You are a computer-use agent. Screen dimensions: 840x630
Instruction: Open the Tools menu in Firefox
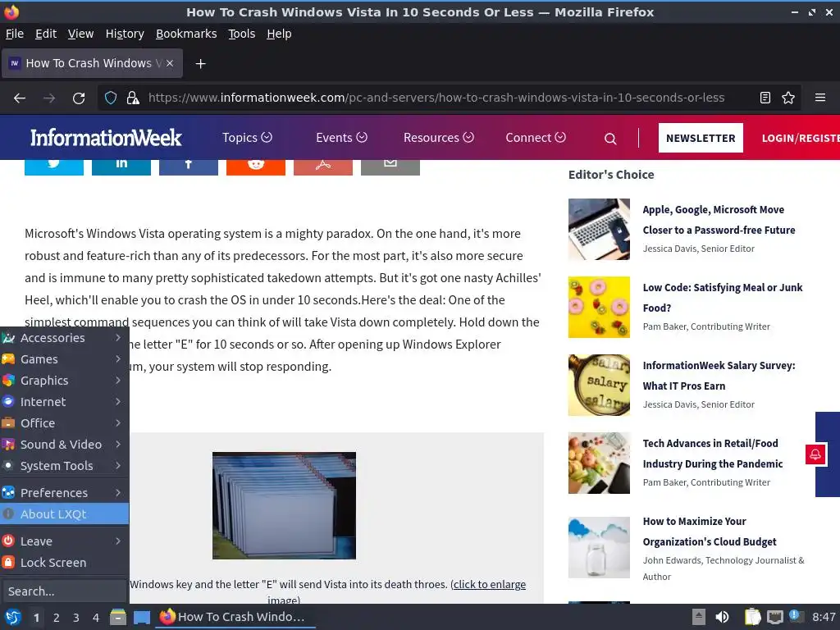pyautogui.click(x=242, y=34)
